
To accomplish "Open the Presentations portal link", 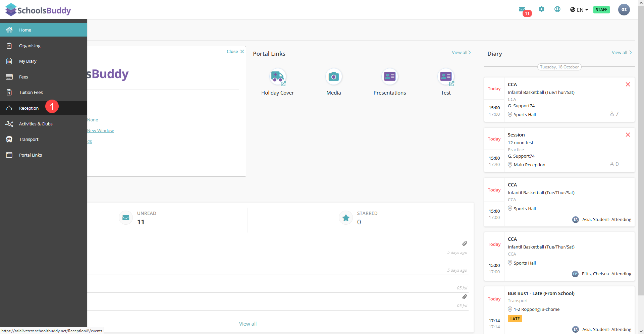I will 389,77.
